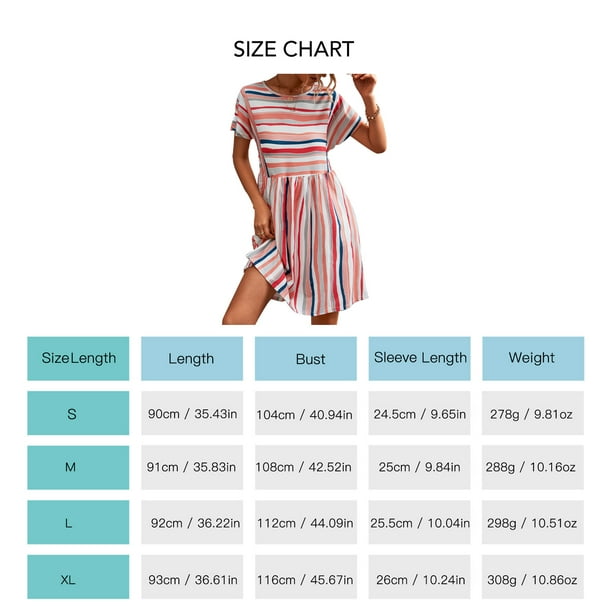The height and width of the screenshot is (612, 612).
Task: Click the striped dress product image
Action: (x=304, y=197)
